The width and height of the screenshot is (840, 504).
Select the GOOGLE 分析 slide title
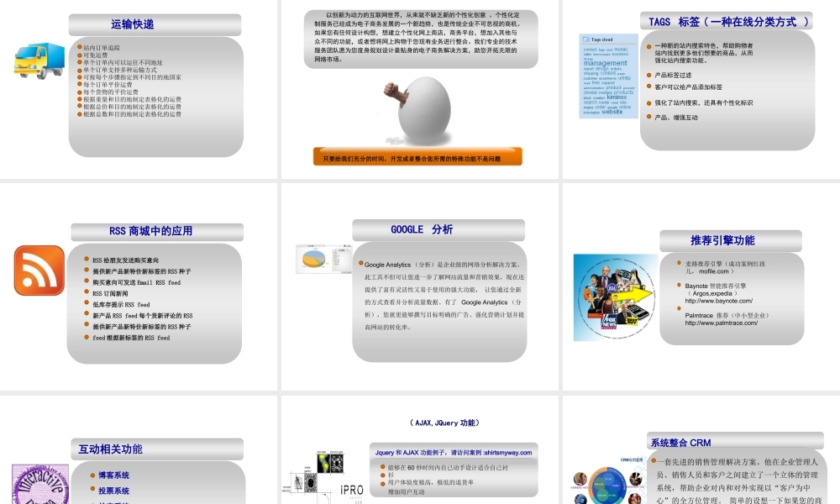point(422,229)
